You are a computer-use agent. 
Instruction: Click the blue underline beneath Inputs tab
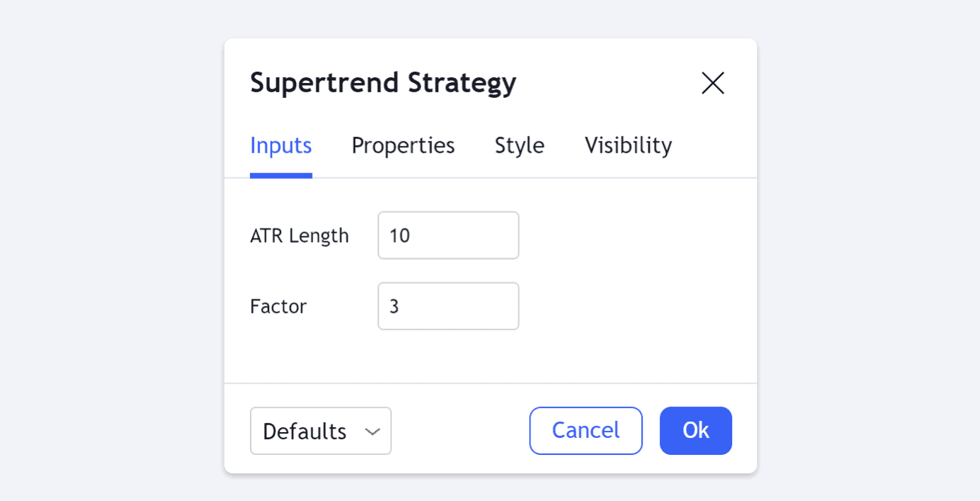point(281,175)
